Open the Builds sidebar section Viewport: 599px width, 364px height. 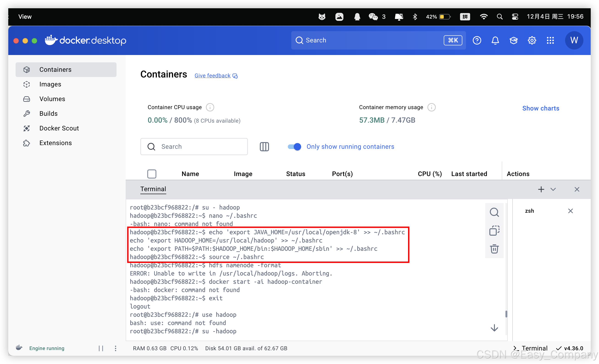point(66,113)
